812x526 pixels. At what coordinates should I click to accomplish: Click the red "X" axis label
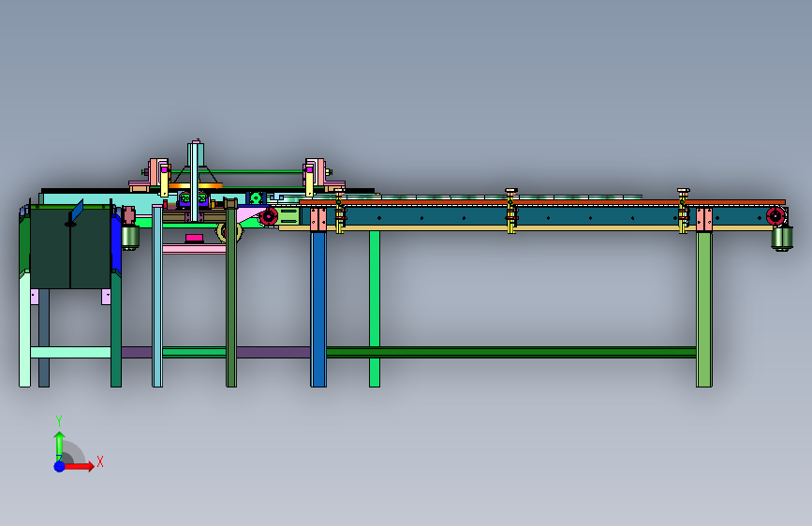[x=100, y=461]
